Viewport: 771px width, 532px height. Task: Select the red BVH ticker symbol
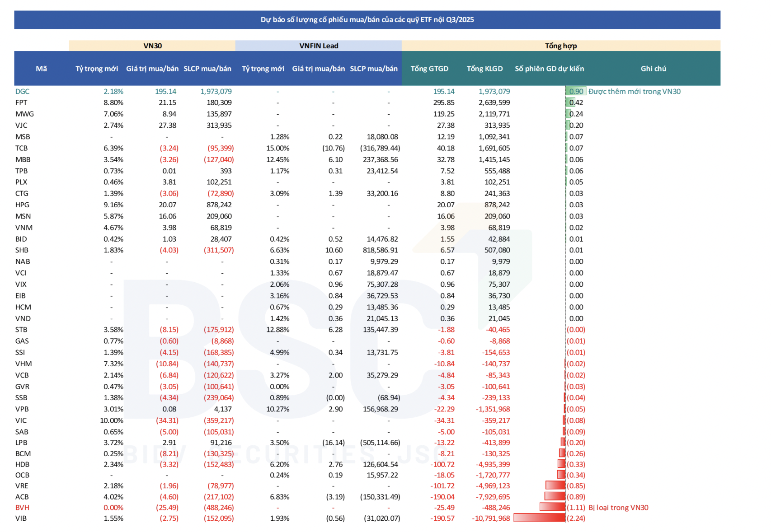tap(22, 508)
